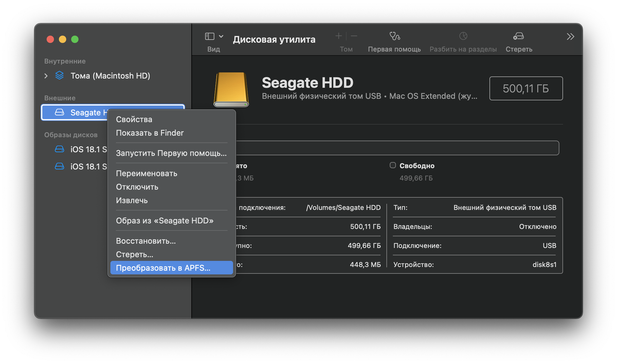Click the disk usage capacity bar
The width and height of the screenshot is (617, 364).
click(x=397, y=148)
